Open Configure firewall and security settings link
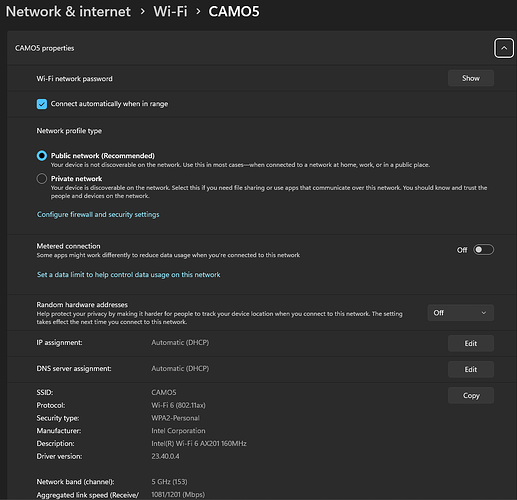517x500 pixels. (x=98, y=214)
